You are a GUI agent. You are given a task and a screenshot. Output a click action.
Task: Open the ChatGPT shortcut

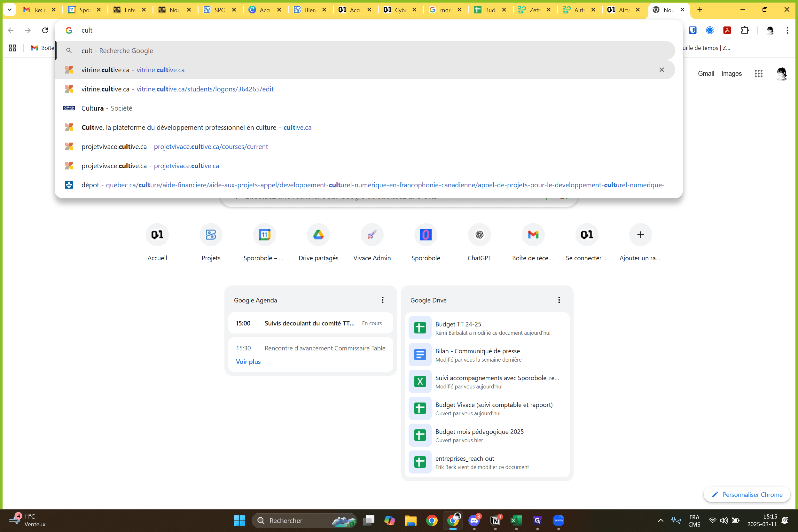[x=479, y=242]
